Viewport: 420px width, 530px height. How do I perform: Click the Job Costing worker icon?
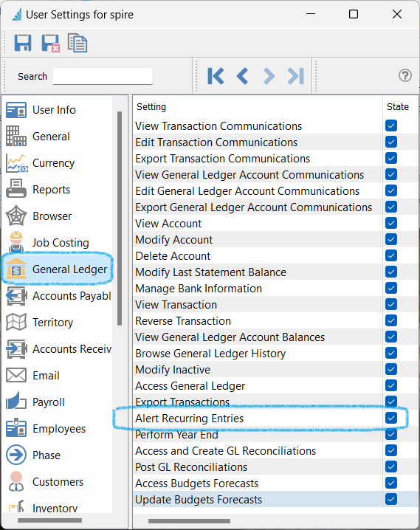(16, 242)
